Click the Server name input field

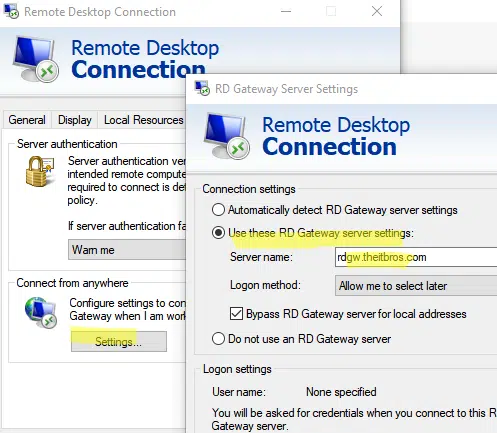416,257
